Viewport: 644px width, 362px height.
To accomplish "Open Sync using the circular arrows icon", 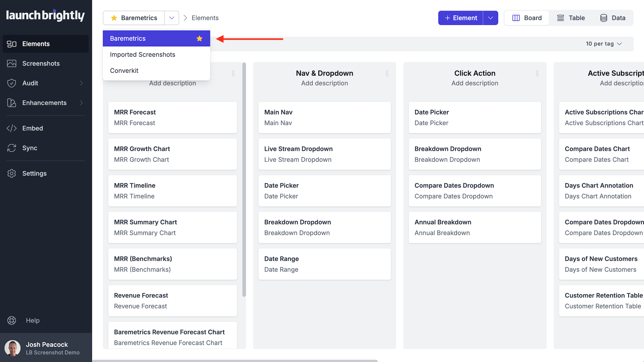I will pyautogui.click(x=11, y=148).
